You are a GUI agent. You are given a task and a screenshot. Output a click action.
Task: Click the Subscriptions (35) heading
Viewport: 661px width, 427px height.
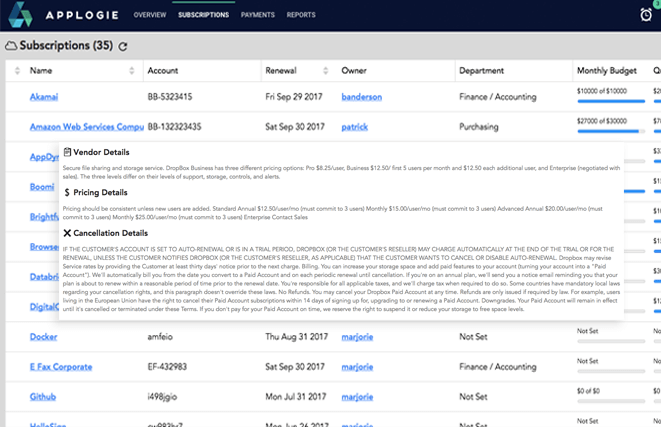[x=66, y=46]
